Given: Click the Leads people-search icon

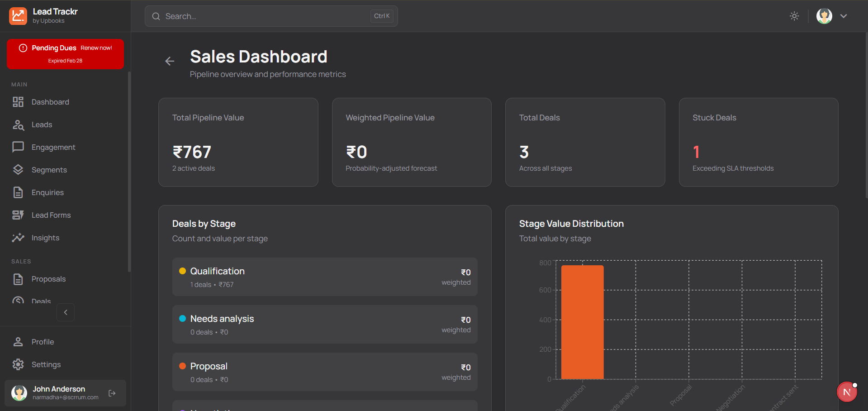Looking at the screenshot, I should pos(18,125).
